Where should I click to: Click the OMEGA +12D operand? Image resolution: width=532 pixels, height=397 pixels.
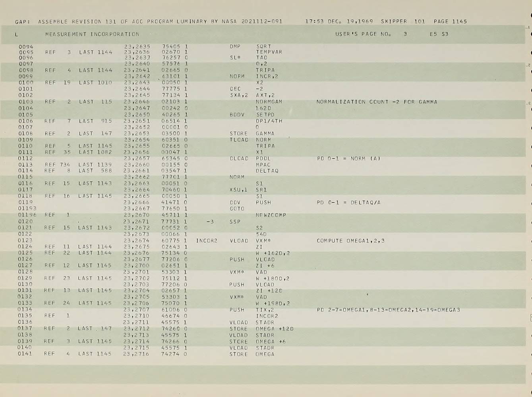click(275, 329)
